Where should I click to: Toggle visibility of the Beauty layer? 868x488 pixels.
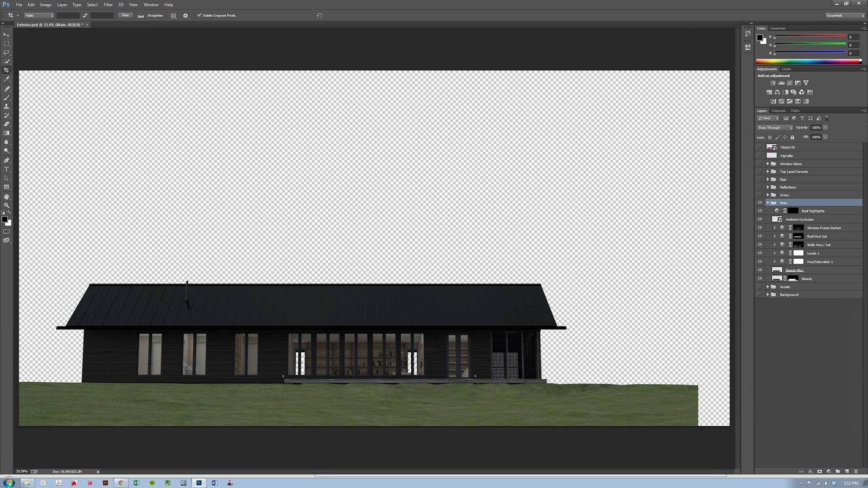tap(760, 278)
